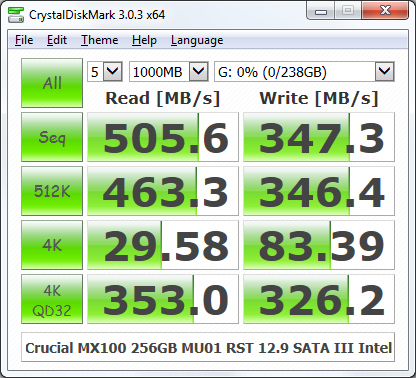Start the 4K benchmark test
The image size is (416, 378).
click(52, 245)
